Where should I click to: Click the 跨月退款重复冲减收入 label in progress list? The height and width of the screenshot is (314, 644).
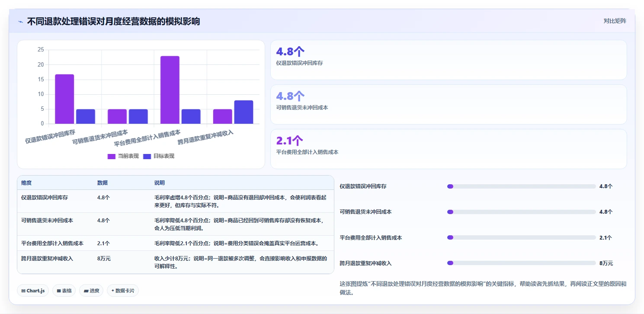(x=365, y=263)
